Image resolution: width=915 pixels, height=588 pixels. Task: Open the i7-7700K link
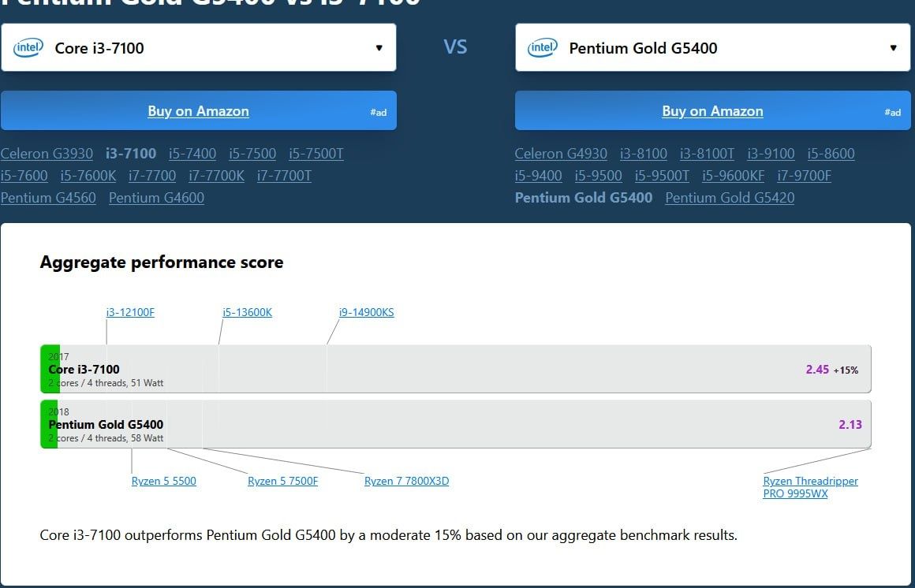216,176
